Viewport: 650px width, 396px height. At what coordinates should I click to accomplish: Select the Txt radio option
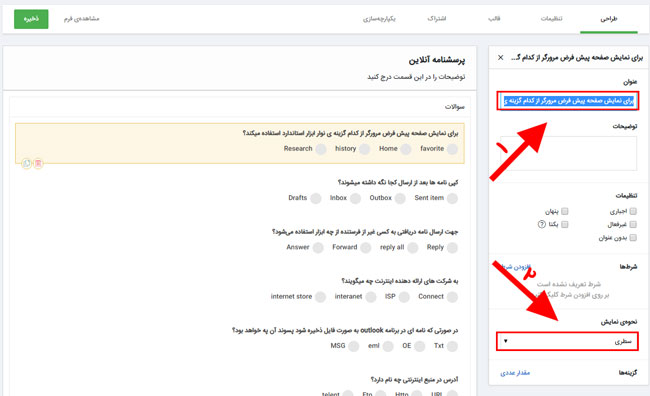(x=452, y=346)
